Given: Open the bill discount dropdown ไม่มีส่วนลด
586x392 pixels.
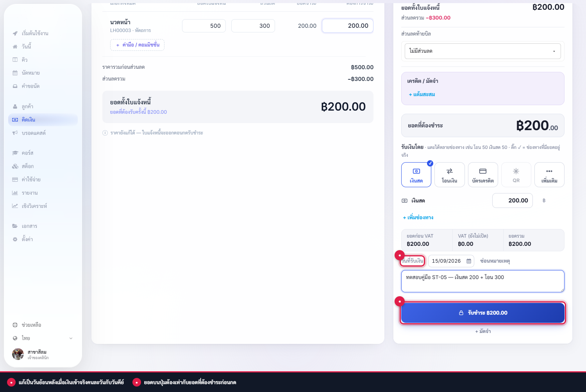Looking at the screenshot, I should [x=483, y=51].
